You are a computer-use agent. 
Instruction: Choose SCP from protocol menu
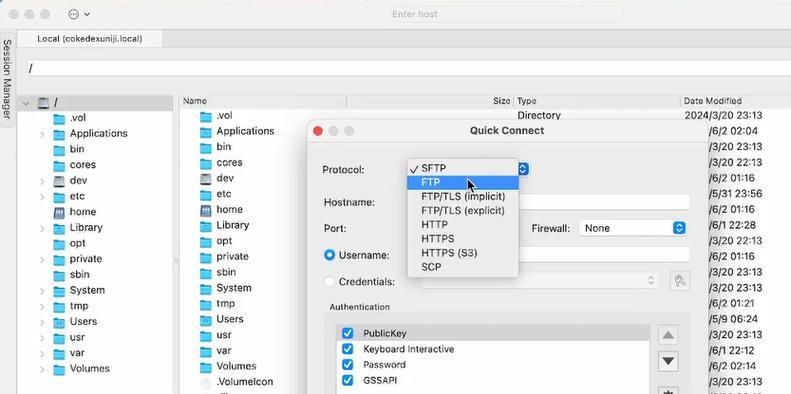463,267
